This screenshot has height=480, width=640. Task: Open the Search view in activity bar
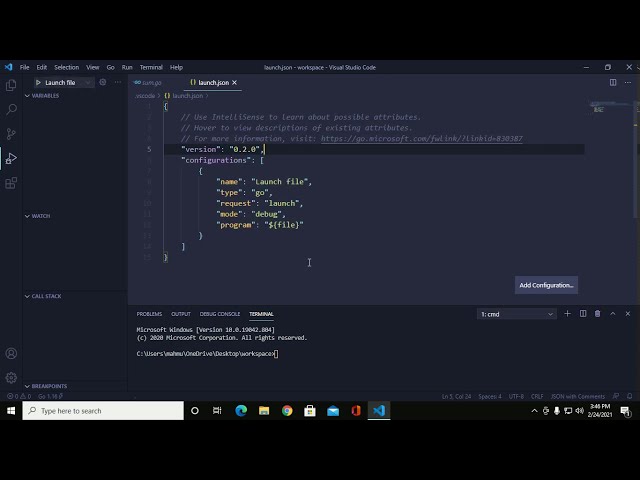[x=11, y=109]
